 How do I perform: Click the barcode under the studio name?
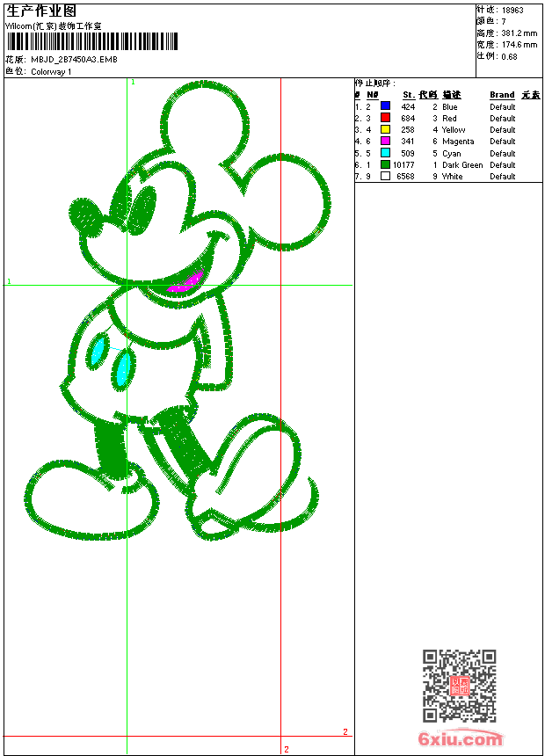click(x=92, y=41)
